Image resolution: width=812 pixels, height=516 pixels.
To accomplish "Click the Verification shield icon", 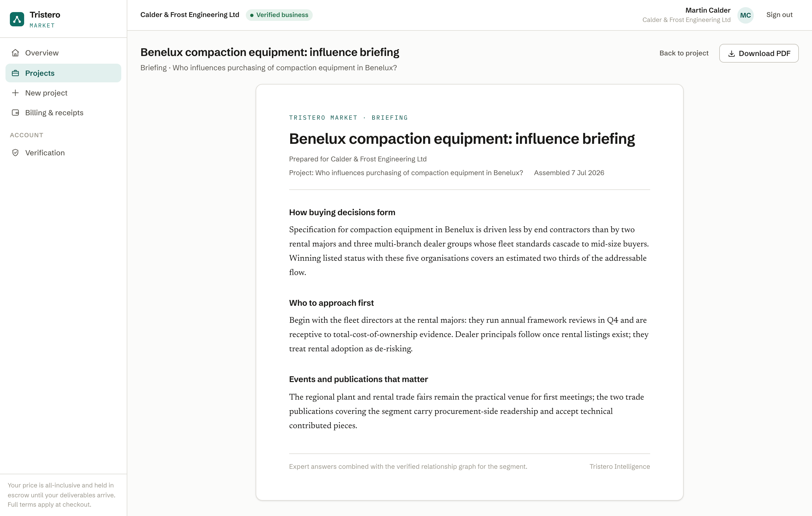I will [15, 153].
